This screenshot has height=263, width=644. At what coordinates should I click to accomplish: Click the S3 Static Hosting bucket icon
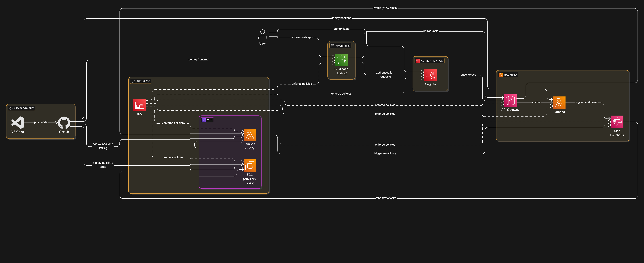pyautogui.click(x=341, y=60)
